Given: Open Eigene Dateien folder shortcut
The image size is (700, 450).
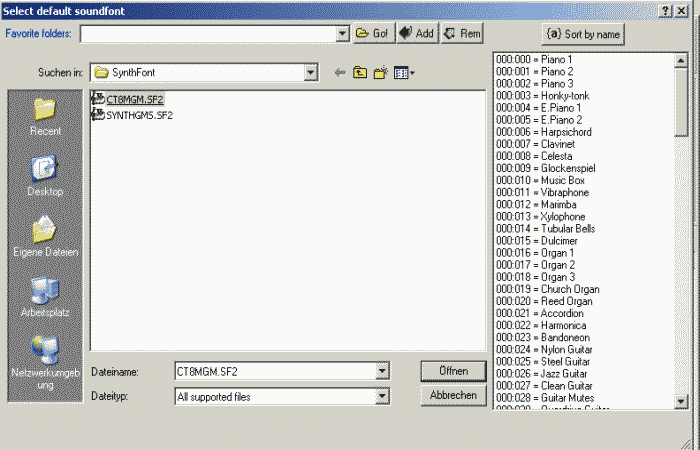Looking at the screenshot, I should pos(46,237).
